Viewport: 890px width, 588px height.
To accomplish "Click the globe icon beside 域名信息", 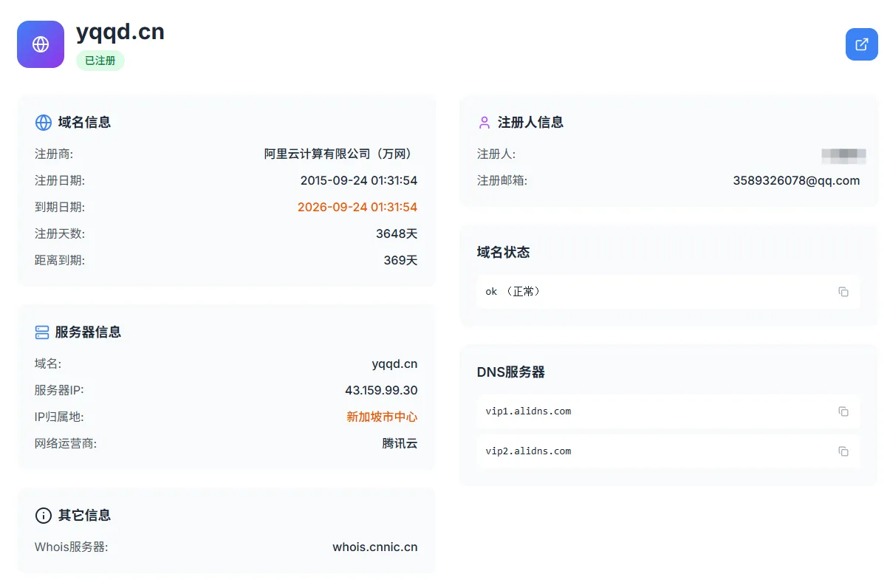I will coord(44,123).
